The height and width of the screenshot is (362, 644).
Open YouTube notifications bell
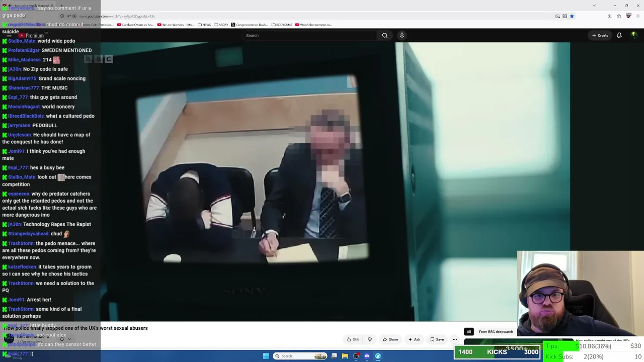619,35
